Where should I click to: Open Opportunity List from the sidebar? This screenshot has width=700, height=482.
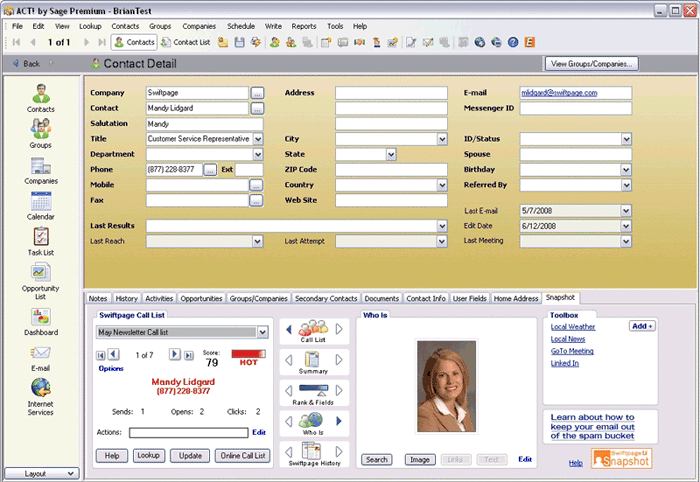point(41,281)
